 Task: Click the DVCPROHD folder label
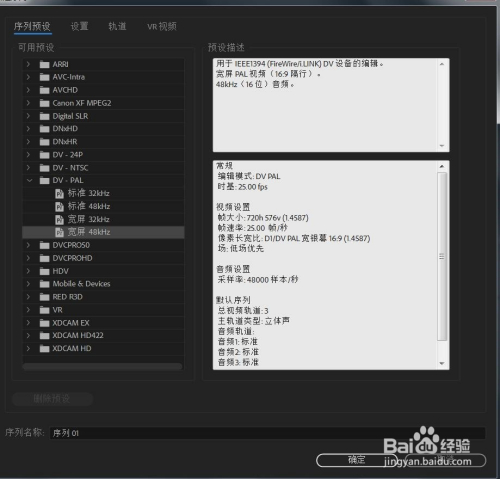coord(72,258)
